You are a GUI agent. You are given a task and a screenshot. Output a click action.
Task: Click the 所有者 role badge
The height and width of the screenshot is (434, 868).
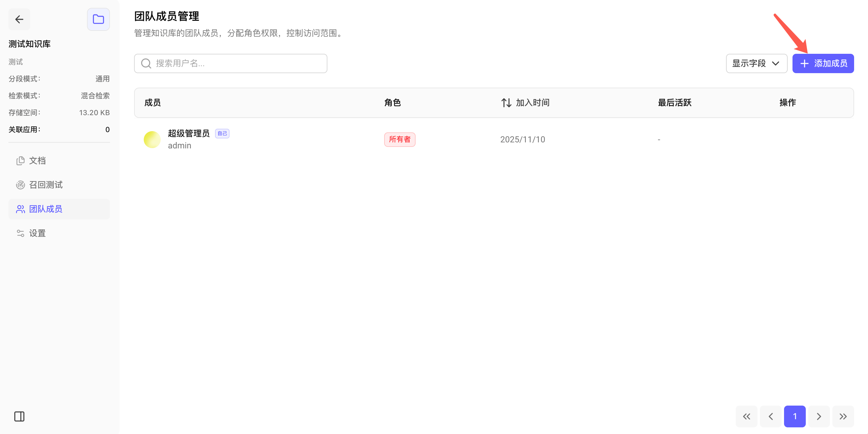400,139
